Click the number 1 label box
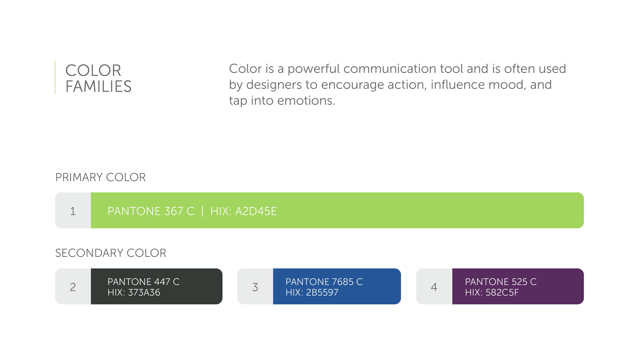 point(73,211)
